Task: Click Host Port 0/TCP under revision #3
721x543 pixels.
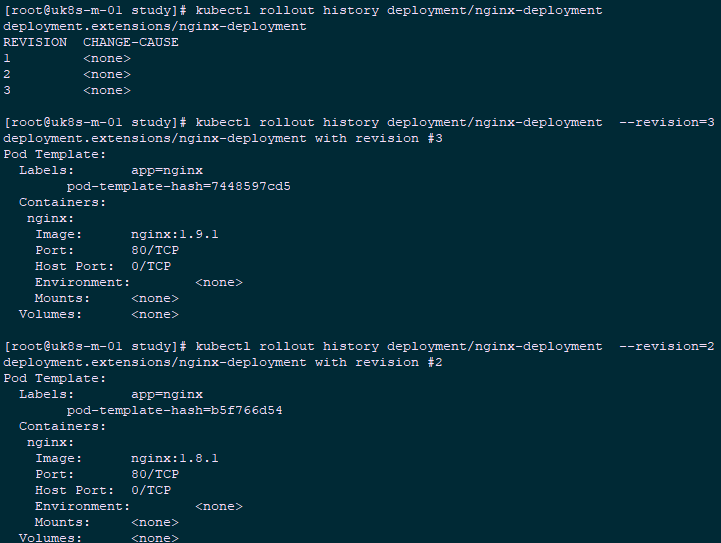Action: pos(150,266)
